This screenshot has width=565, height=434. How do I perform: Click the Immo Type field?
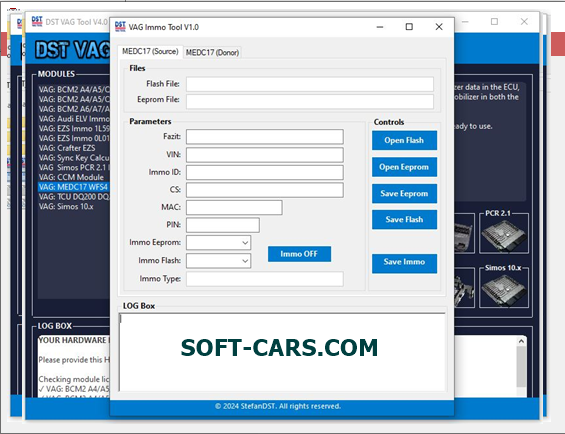pos(264,279)
